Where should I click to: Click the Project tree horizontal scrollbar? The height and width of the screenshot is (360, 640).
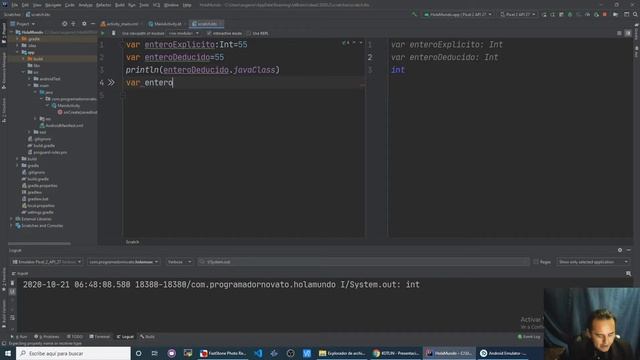point(39,244)
